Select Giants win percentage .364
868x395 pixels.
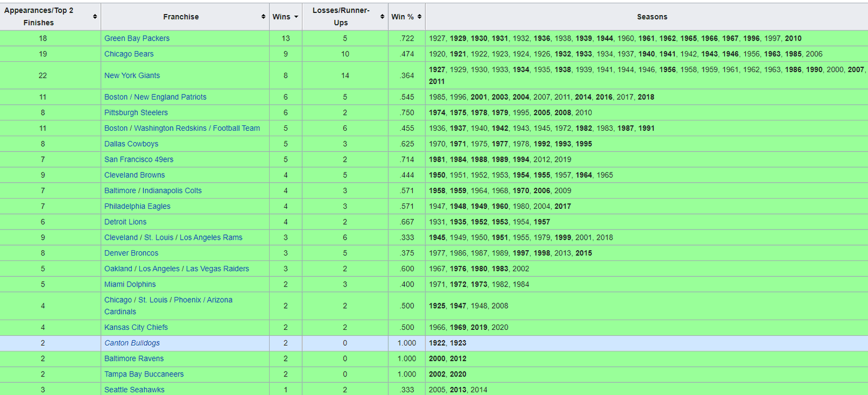407,75
